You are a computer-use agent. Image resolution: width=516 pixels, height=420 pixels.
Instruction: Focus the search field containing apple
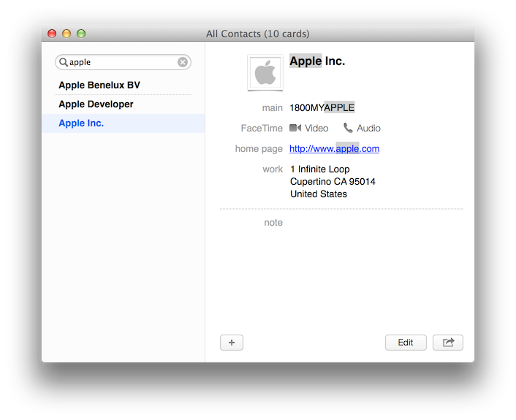pos(123,62)
